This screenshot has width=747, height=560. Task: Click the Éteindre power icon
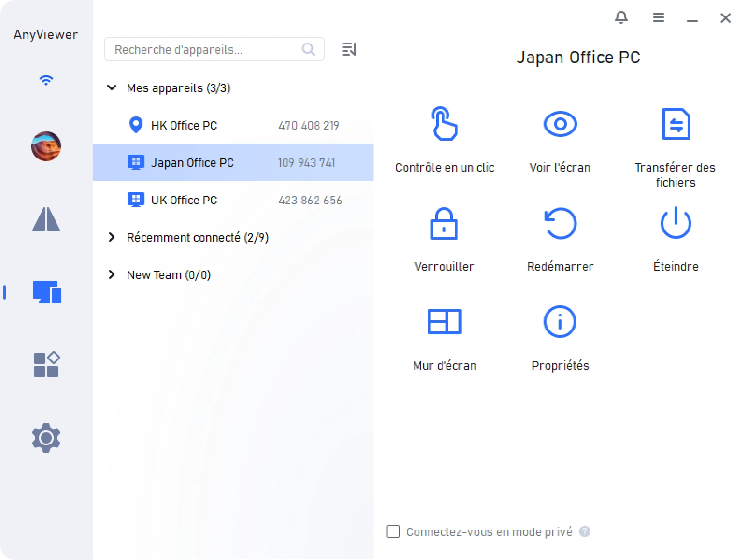point(675,223)
